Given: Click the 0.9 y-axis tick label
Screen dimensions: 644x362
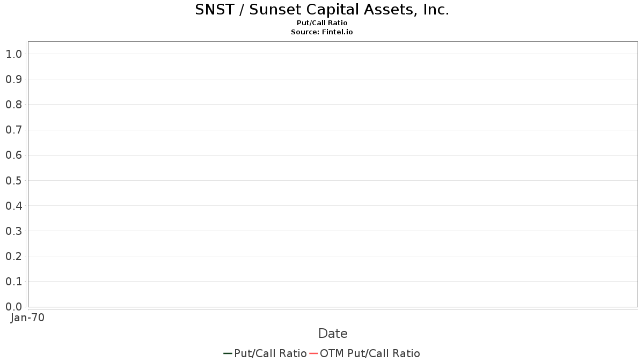Looking at the screenshot, I should pos(13,79).
